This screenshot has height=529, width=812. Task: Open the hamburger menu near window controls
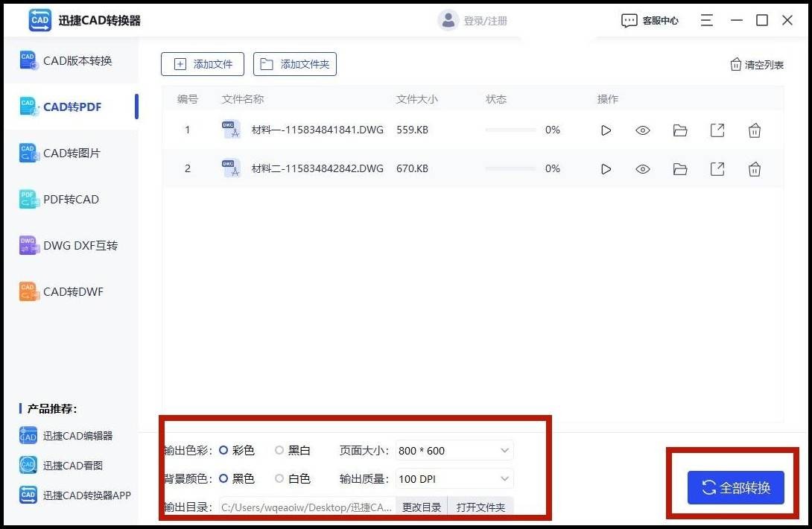tap(706, 20)
